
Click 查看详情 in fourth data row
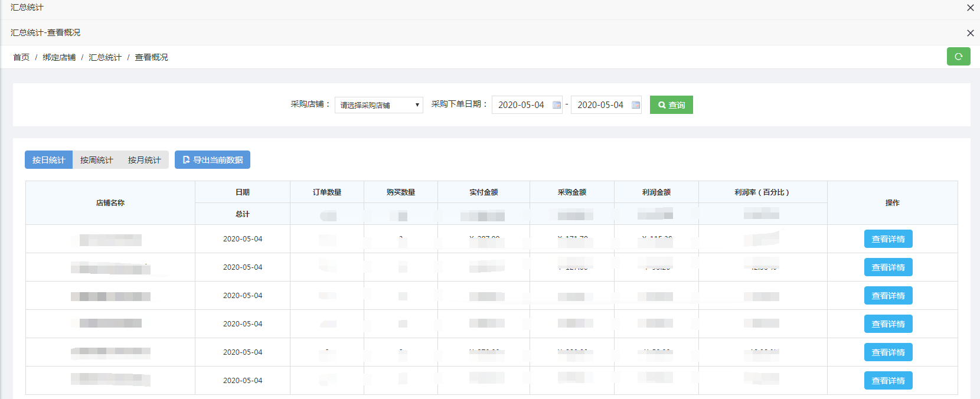(888, 324)
